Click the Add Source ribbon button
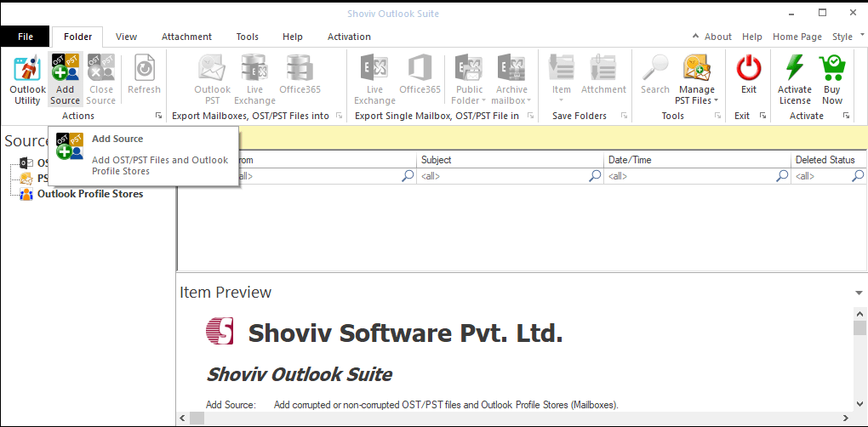Viewport: 868px width, 427px height. pos(66,80)
